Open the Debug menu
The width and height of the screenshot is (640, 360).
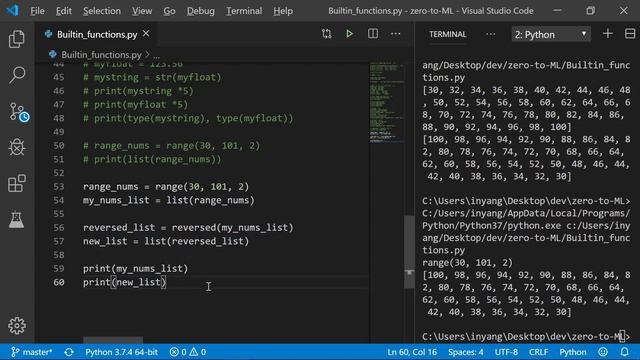pyautogui.click(x=200, y=11)
